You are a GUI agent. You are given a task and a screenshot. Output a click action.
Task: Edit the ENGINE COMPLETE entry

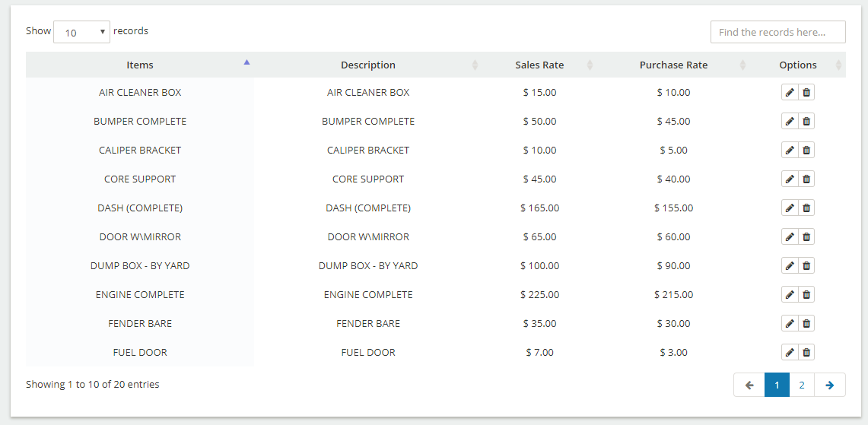point(790,295)
